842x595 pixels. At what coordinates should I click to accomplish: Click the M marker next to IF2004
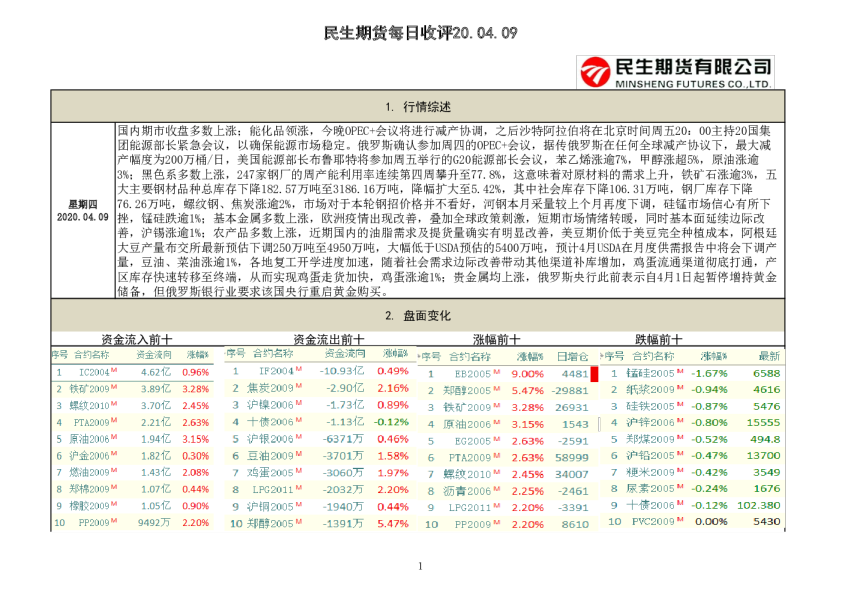pyautogui.click(x=298, y=369)
